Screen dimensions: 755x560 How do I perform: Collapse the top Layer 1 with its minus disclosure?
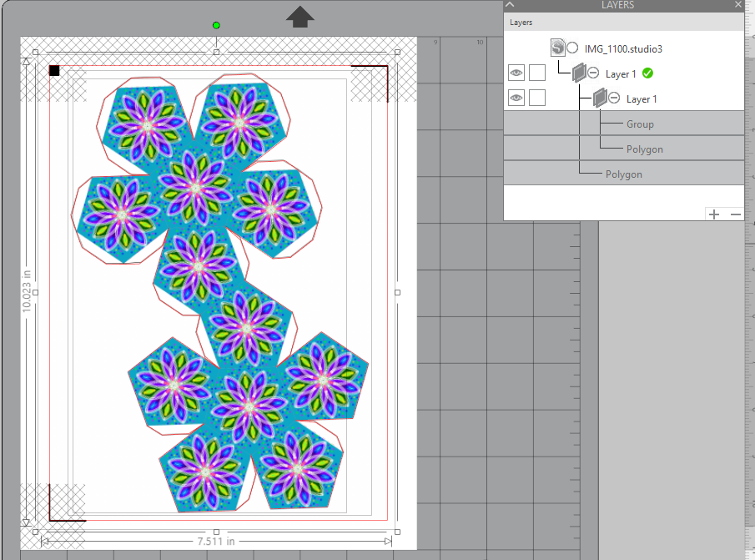[591, 73]
